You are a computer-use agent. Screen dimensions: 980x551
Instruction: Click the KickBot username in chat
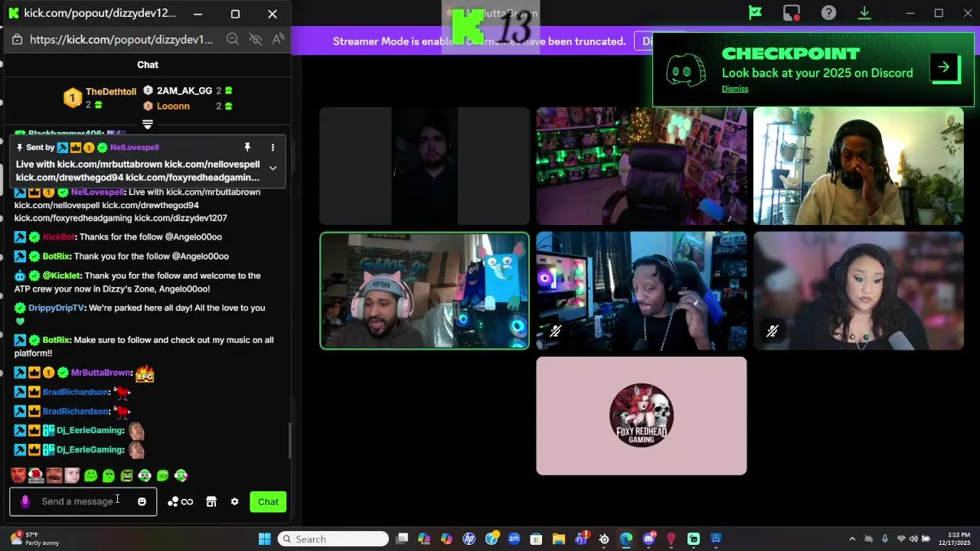pyautogui.click(x=58, y=237)
